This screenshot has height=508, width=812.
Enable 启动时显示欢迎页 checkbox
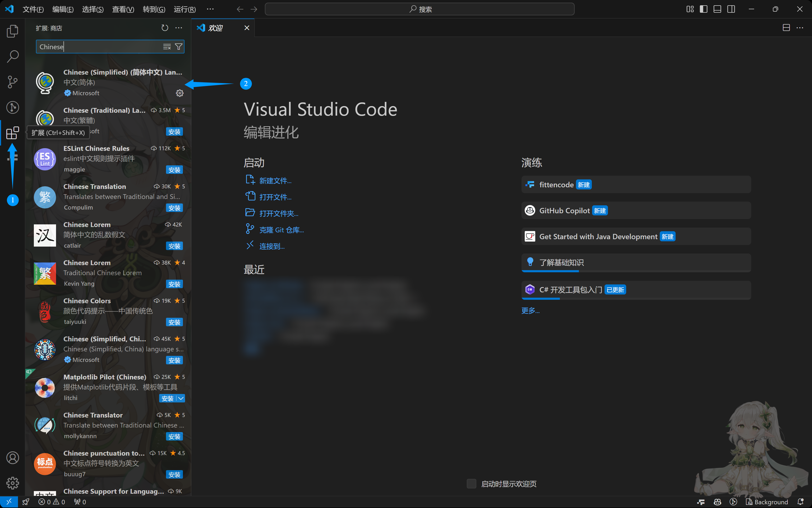(x=472, y=484)
